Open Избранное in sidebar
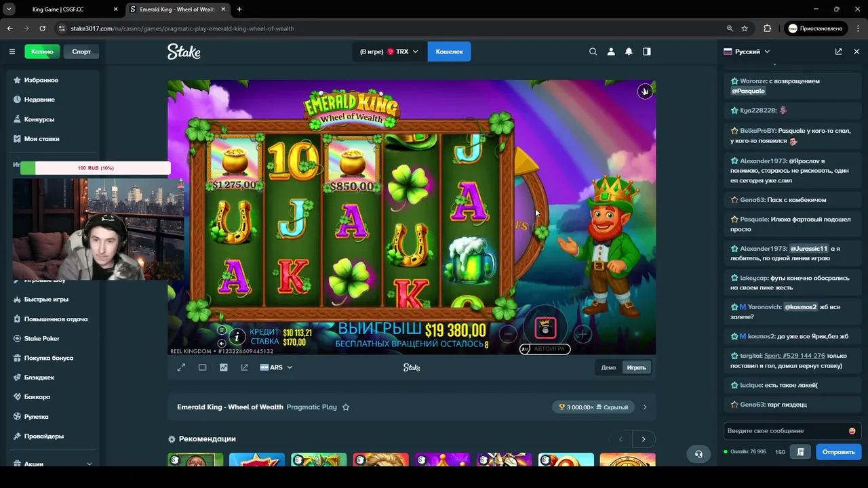Image resolution: width=868 pixels, height=488 pixels. coord(53,80)
